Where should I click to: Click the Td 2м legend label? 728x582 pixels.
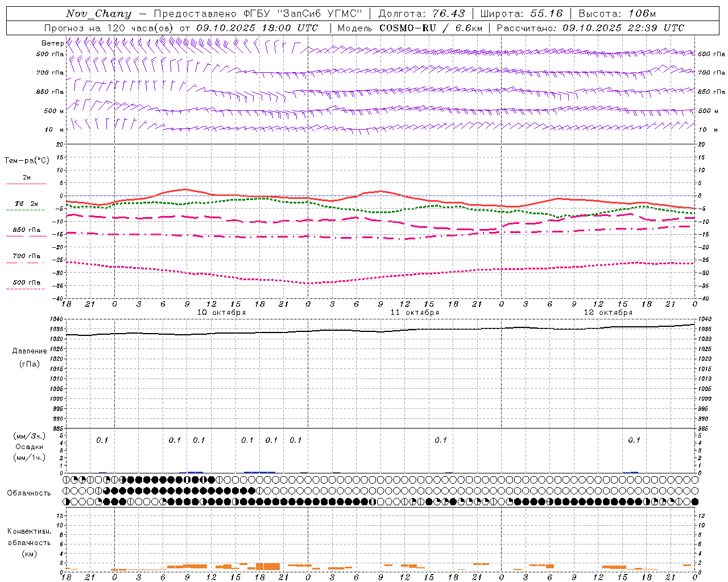26,203
